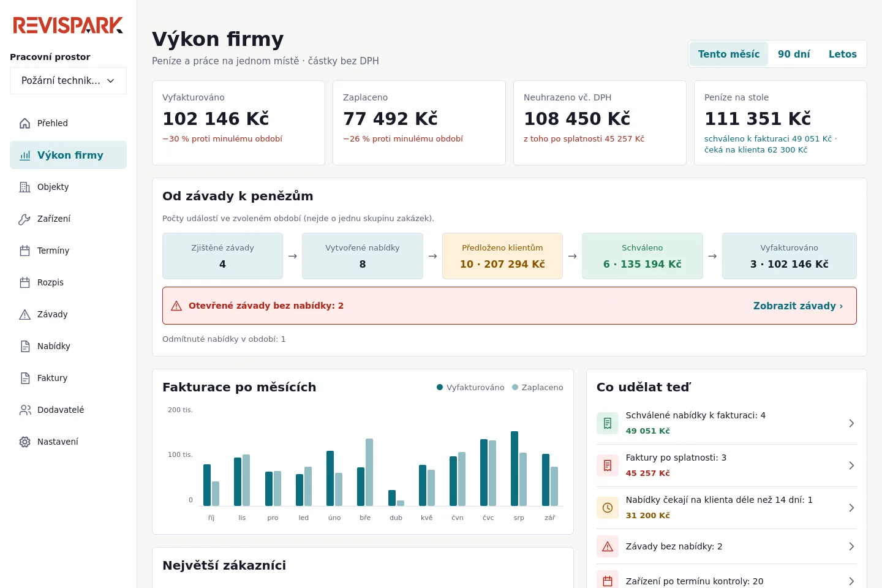Image resolution: width=882 pixels, height=588 pixels.
Task: Open the Pracovní prostor dropdown Požární technik
Action: 68,80
